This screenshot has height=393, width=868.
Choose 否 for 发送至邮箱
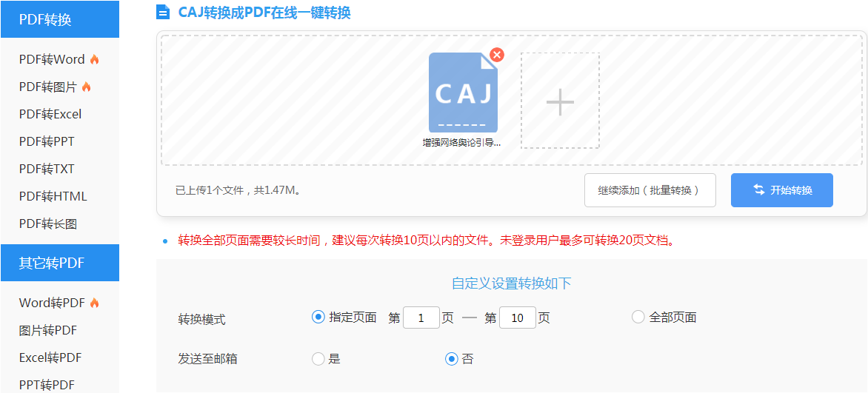point(451,359)
